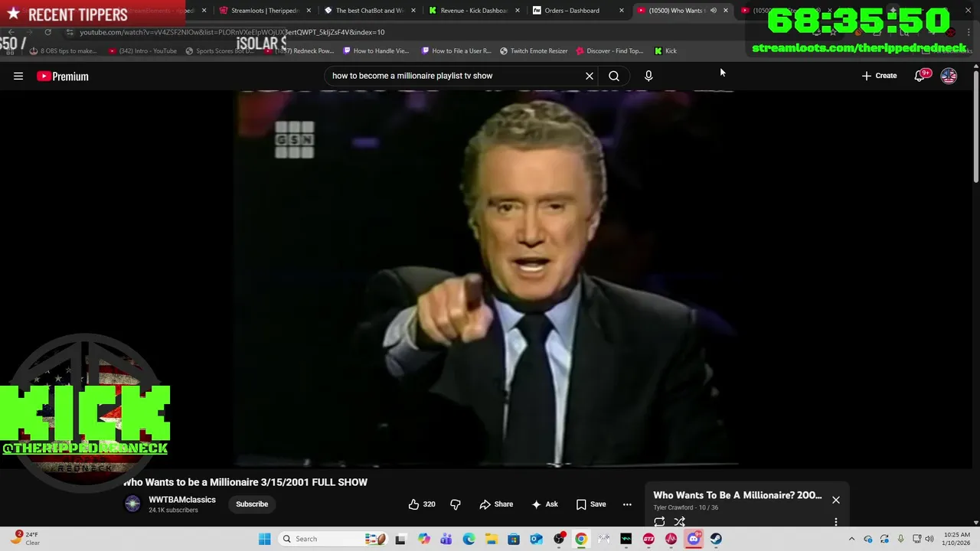This screenshot has height=551, width=980.
Task: Close the playlist panel
Action: [x=836, y=500]
